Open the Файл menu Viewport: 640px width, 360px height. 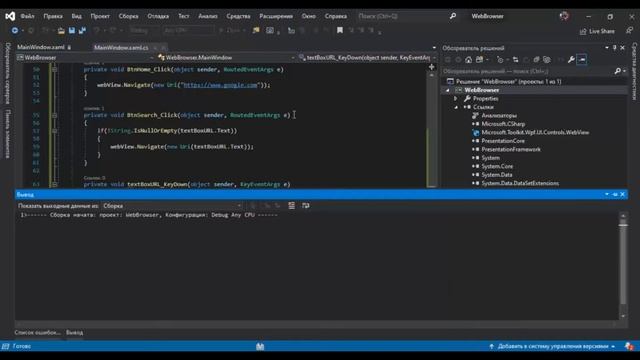pos(27,16)
